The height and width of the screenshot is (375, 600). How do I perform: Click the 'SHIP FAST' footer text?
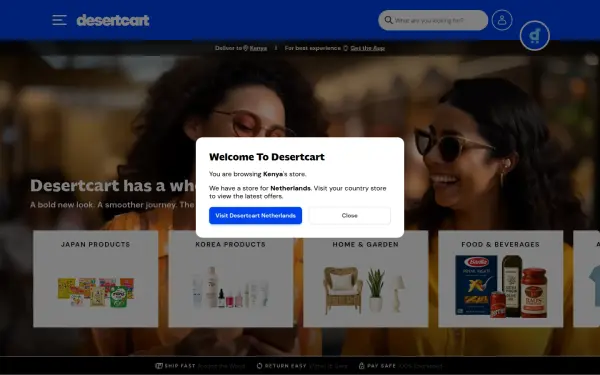[x=180, y=366]
